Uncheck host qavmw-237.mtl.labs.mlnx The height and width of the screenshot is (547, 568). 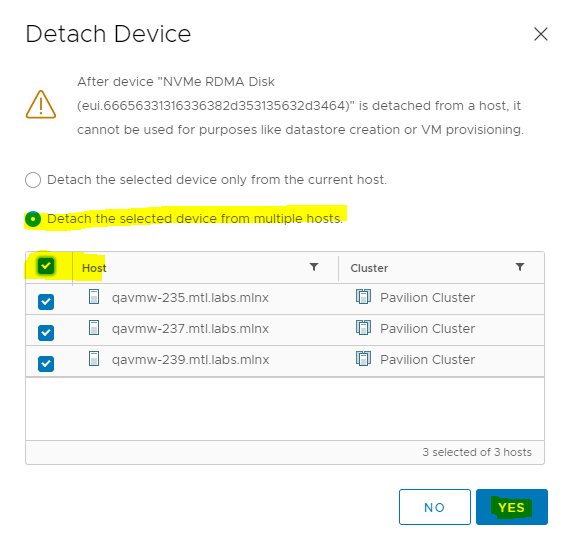click(x=46, y=333)
